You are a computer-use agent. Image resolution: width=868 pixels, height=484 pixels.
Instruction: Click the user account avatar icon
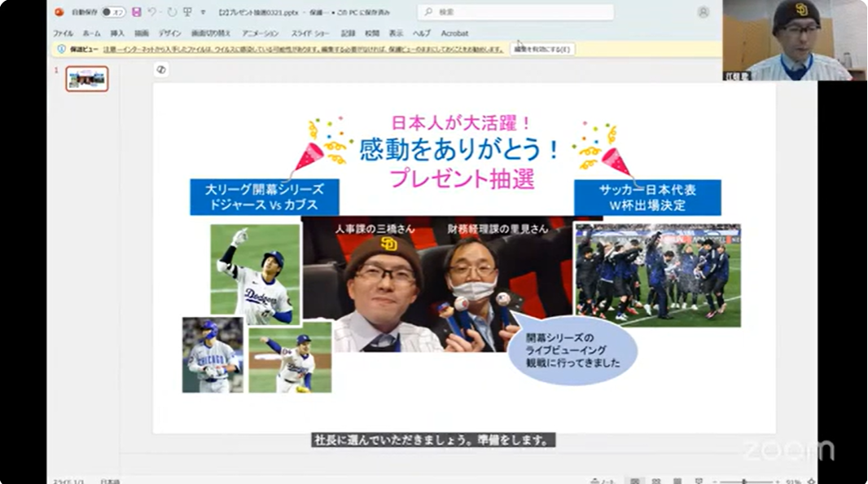[x=703, y=12]
